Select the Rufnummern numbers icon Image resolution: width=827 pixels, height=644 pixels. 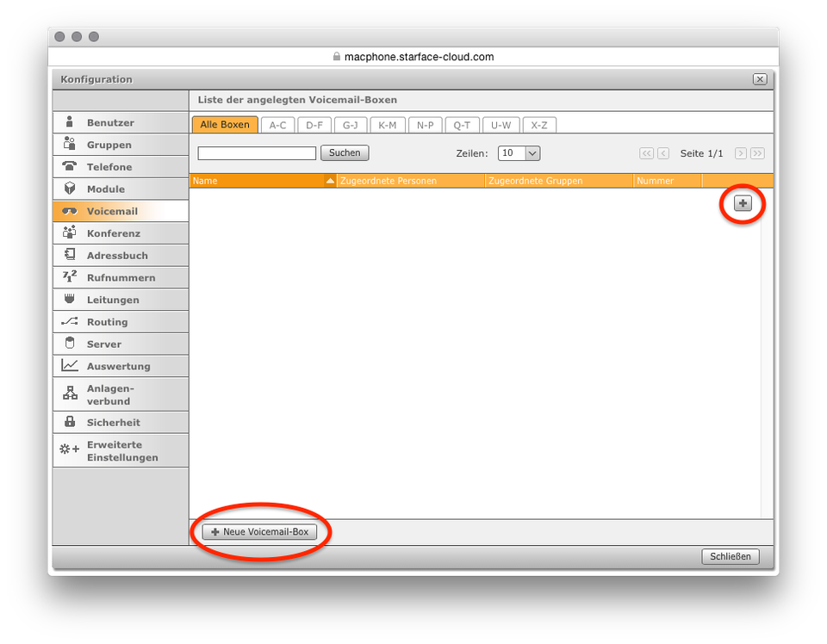pos(69,277)
